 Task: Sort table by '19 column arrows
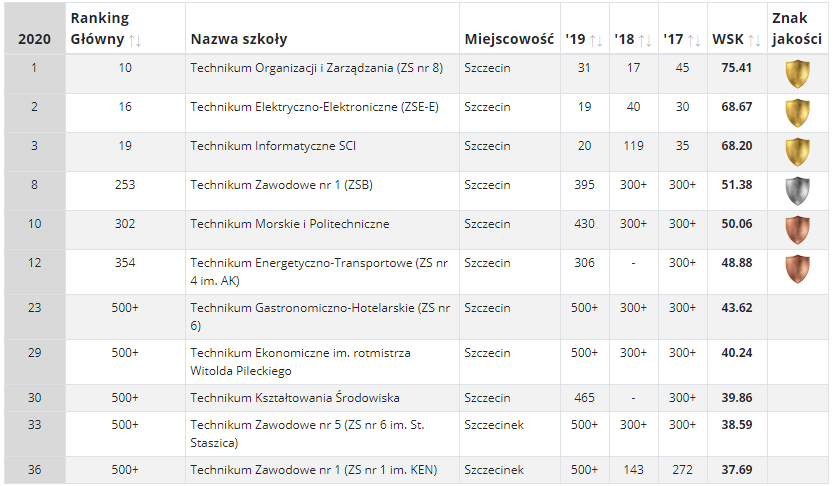596,40
